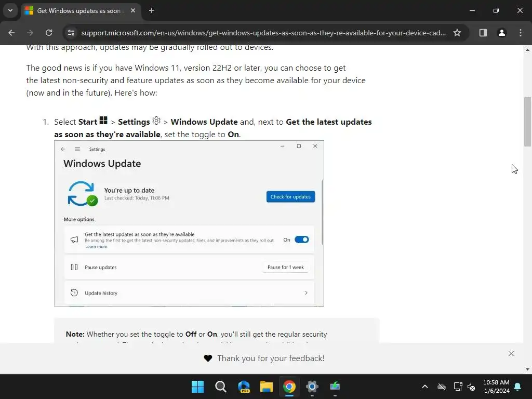Viewport: 532px width, 399px height.
Task: Click the scrollbar up arrow
Action: point(527,50)
